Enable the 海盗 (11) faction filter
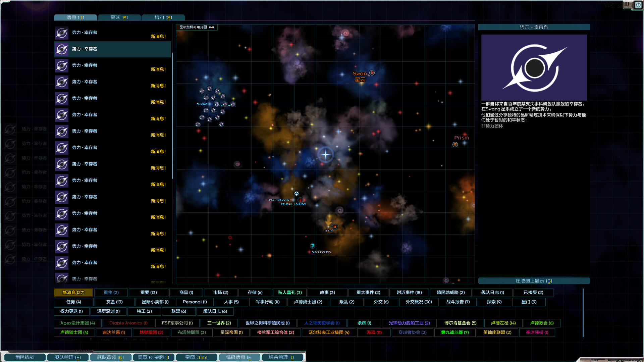Image resolution: width=644 pixels, height=362 pixels. click(x=374, y=332)
